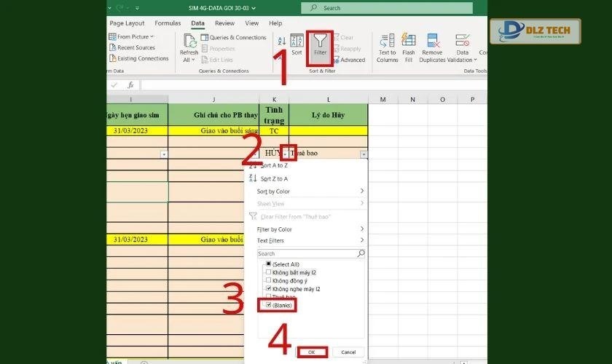Screen dimensions: 612x364
Task: Check the Không đồng ý checkbox
Action: [x=269, y=280]
